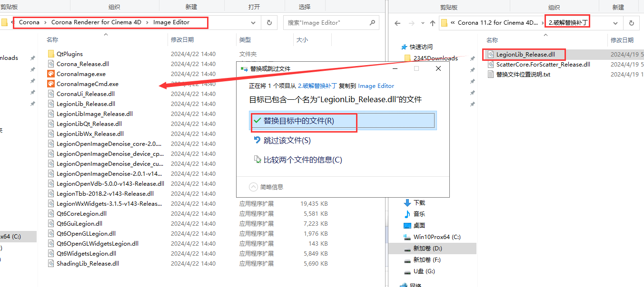
Task: Sort left window by 类型 column
Action: (x=245, y=40)
